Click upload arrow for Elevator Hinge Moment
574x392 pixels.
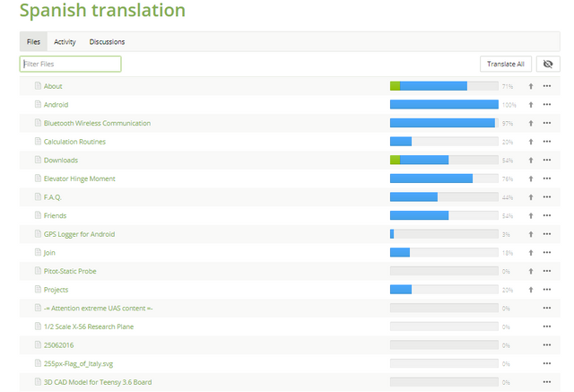coord(531,179)
